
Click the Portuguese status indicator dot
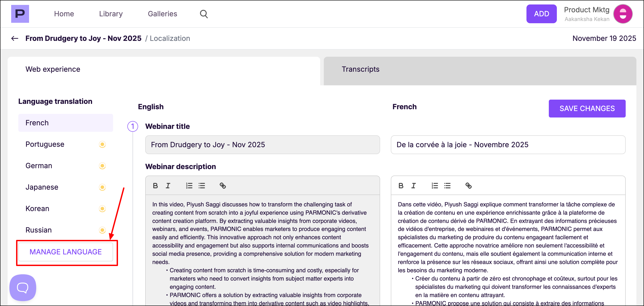pos(102,144)
